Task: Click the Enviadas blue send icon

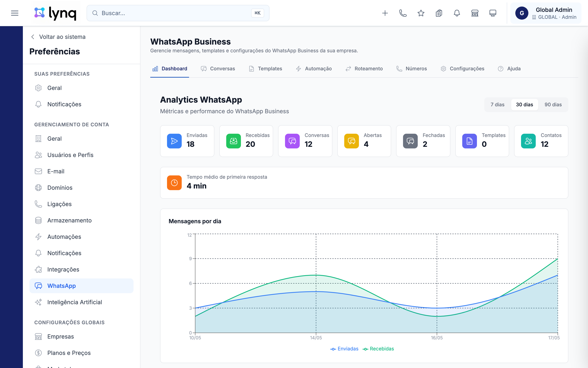Action: point(174,141)
